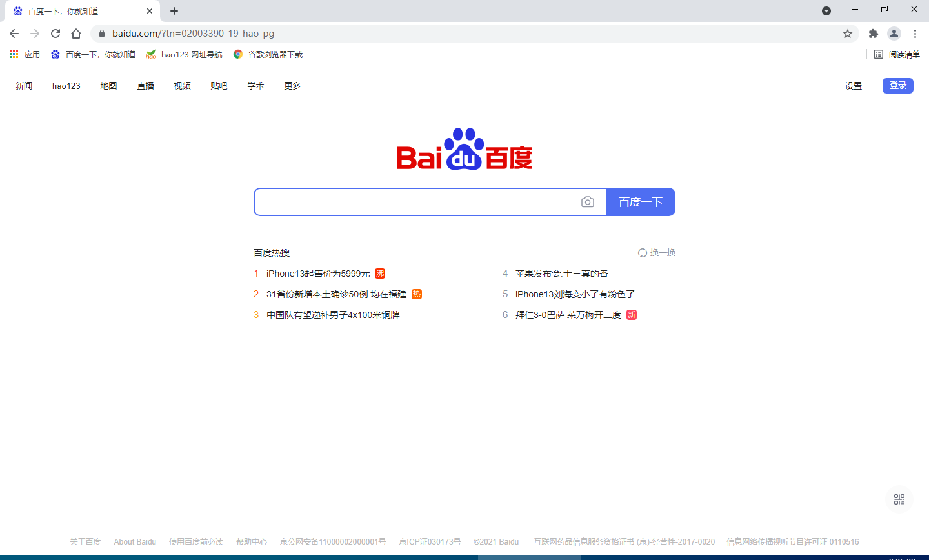Click the address bar URL
Viewport: 929px width, 560px height.
click(194, 34)
